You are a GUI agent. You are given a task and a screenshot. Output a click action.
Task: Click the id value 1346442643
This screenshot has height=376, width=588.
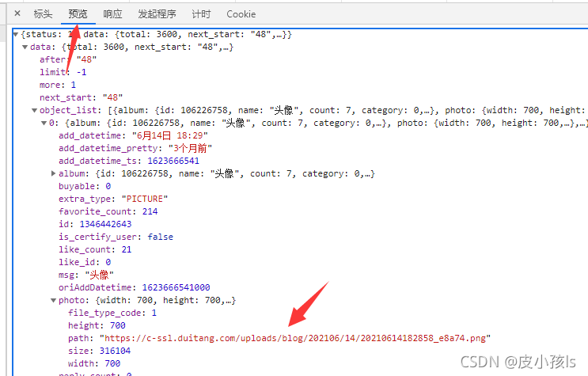[106, 224]
